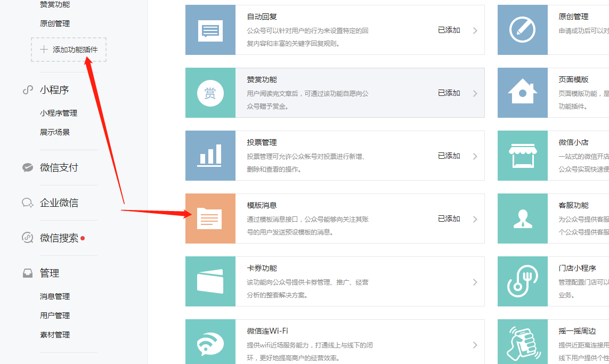Select the orange 模版消息 icon tile

tap(210, 219)
